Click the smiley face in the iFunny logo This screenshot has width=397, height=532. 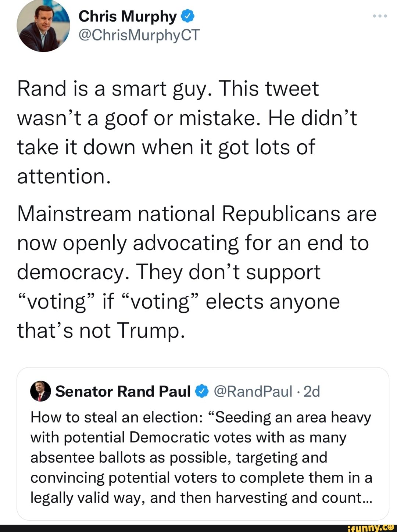(391, 526)
